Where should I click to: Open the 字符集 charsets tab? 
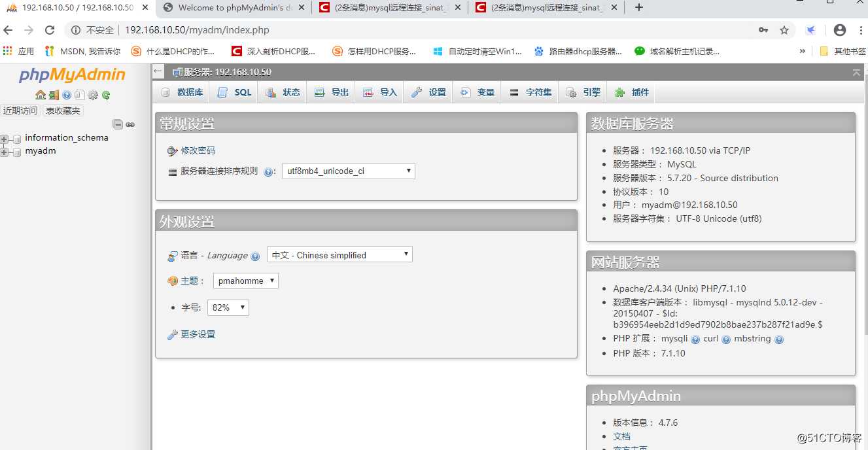click(x=530, y=92)
